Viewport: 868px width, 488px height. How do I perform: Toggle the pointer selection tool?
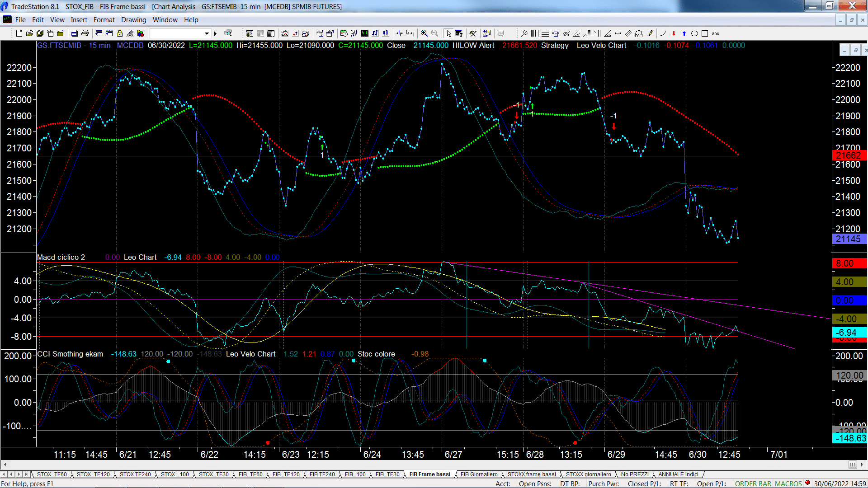(448, 33)
